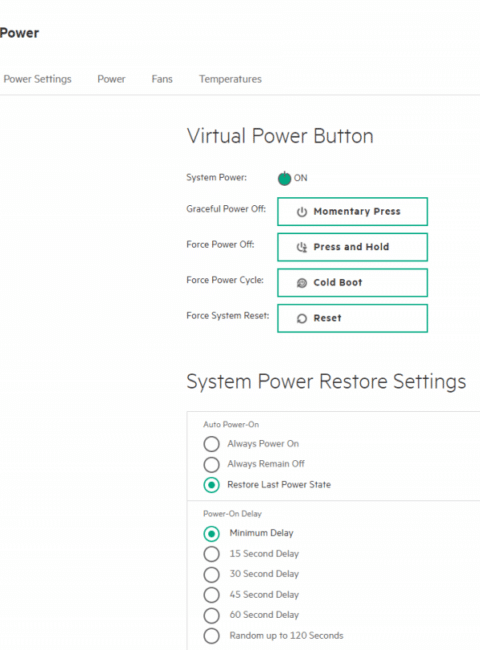This screenshot has height=650, width=480.
Task: Choose 15 Second Delay option
Action: click(x=211, y=554)
